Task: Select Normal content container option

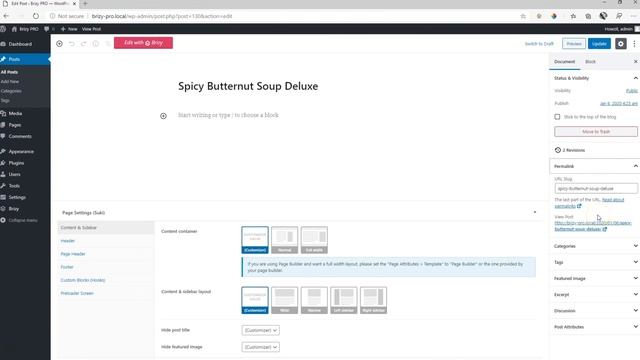Action: (x=284, y=240)
